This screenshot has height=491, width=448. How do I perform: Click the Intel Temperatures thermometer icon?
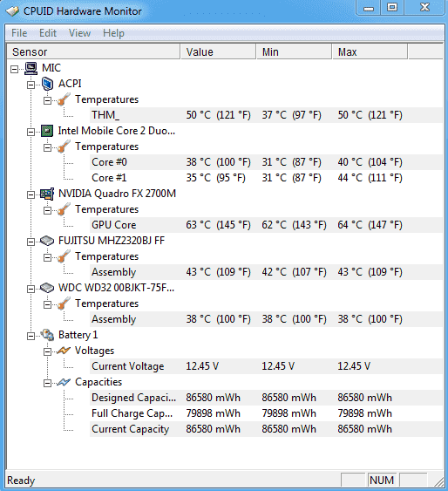[64, 147]
